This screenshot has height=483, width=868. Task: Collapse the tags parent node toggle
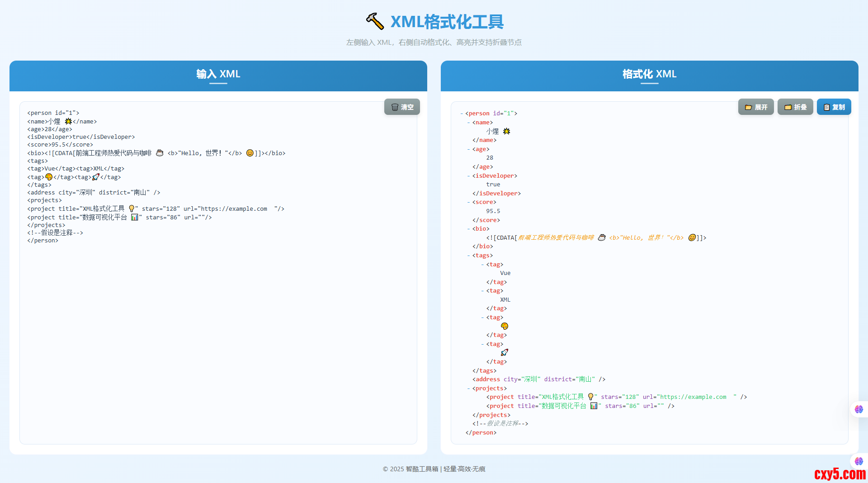pyautogui.click(x=468, y=256)
